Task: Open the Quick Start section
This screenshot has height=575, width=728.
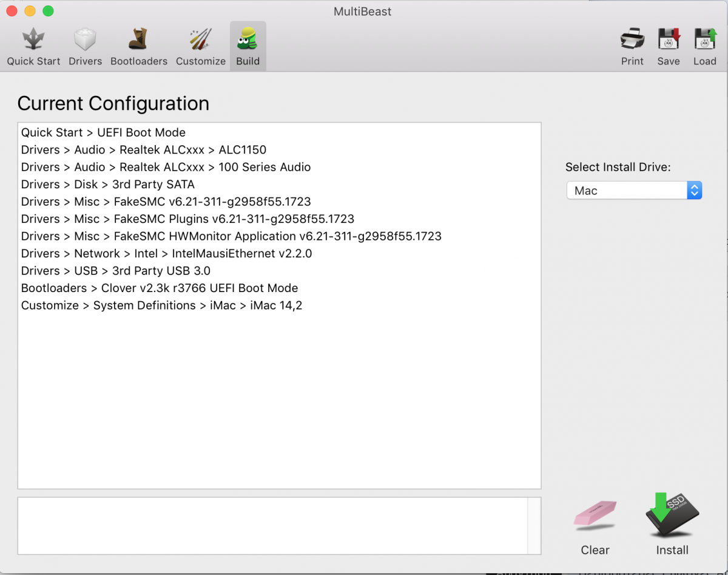Action: (x=33, y=47)
